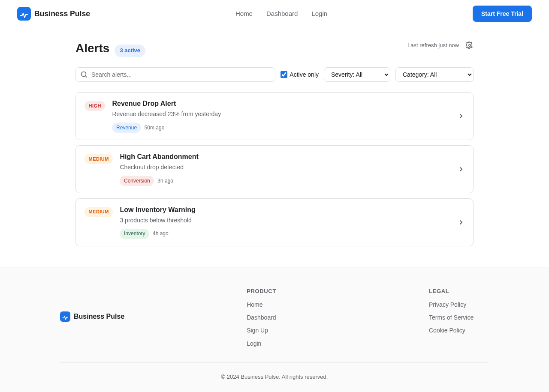Viewport: 549px width, 392px height.
Task: Click the footer Home link
Action: [255, 305]
